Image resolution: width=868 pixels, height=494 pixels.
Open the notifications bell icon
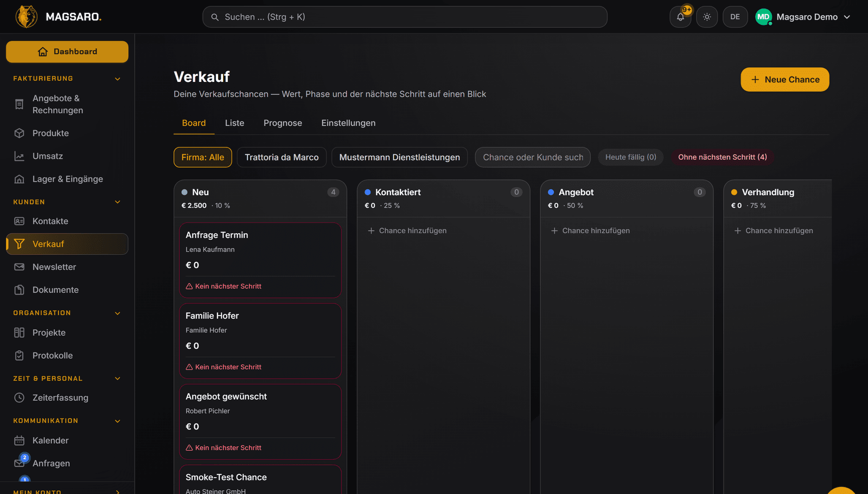pyautogui.click(x=680, y=17)
